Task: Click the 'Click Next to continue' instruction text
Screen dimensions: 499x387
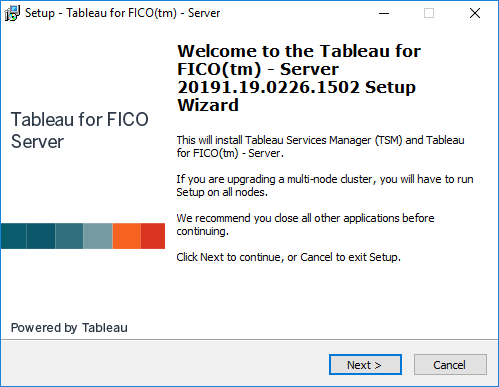Action: pos(289,257)
